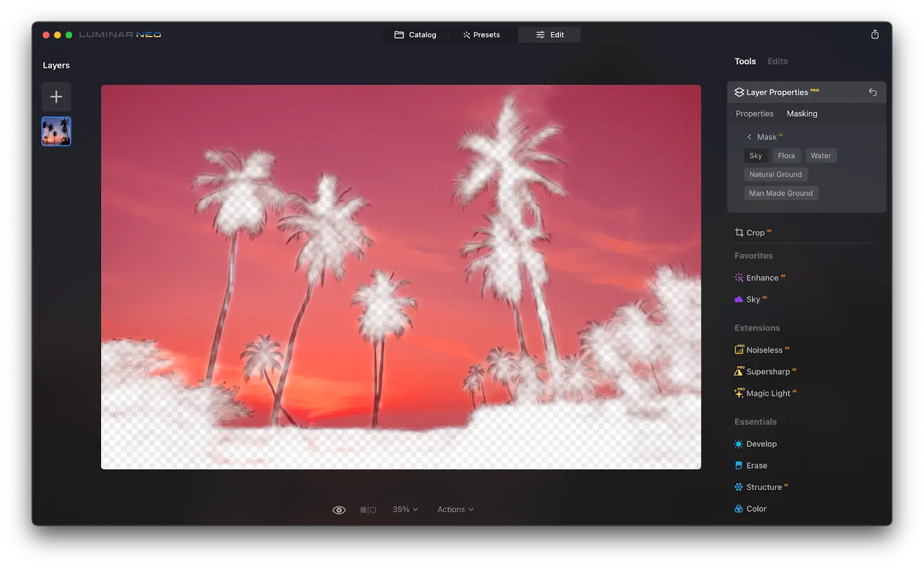924x568 pixels.
Task: Click the Enhance AI sparkle icon
Action: coord(739,278)
